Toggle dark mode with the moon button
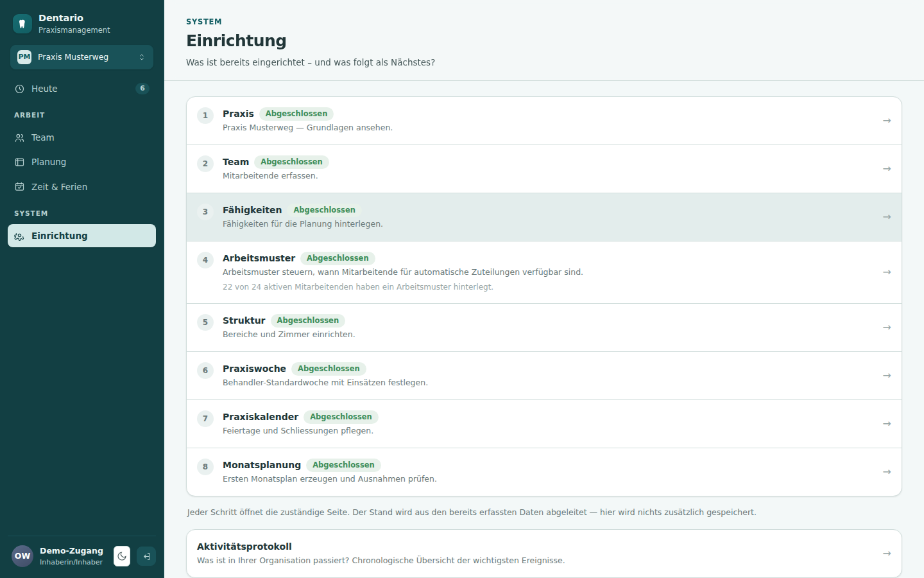This screenshot has width=924, height=578. [x=122, y=556]
